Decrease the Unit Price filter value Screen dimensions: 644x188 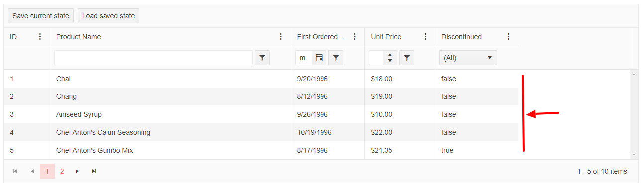(390, 61)
